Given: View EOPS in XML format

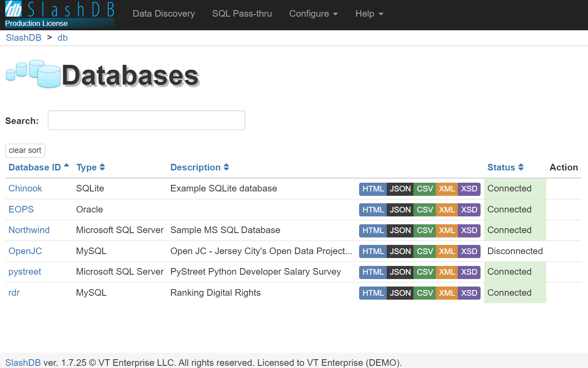Looking at the screenshot, I should pos(447,210).
